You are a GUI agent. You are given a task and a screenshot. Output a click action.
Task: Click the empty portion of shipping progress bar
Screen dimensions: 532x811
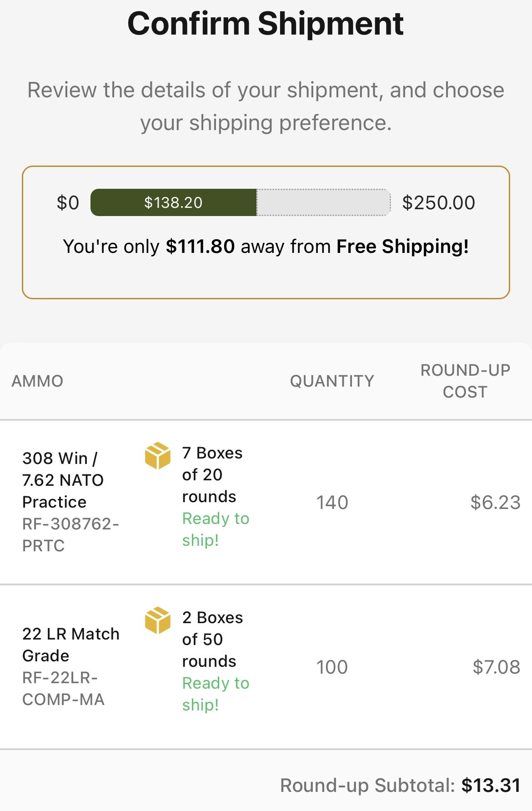(324, 202)
